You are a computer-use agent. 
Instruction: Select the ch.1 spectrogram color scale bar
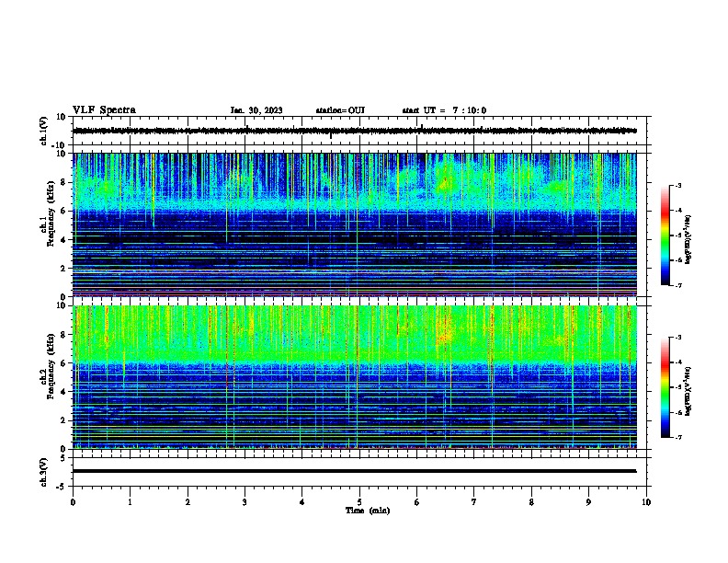[665, 236]
